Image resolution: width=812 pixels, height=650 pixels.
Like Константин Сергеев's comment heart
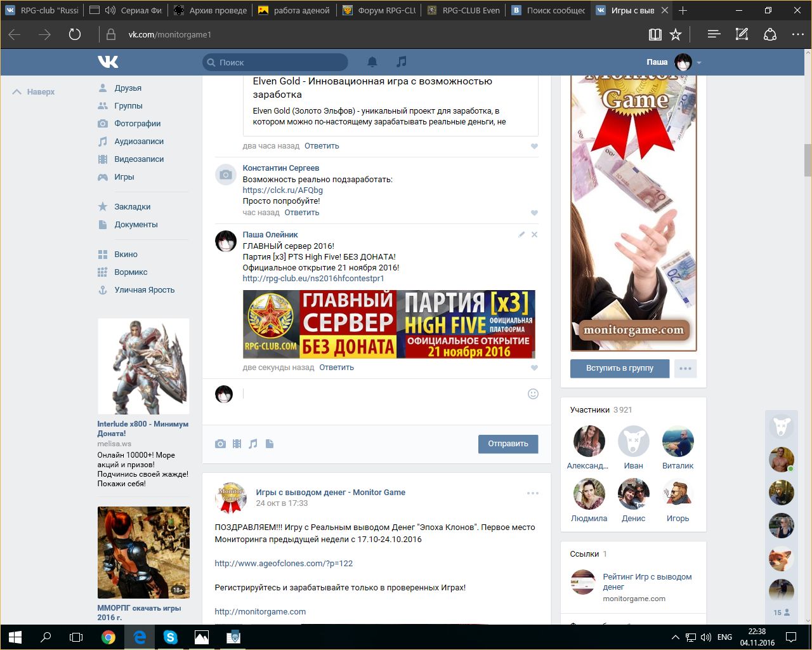534,213
